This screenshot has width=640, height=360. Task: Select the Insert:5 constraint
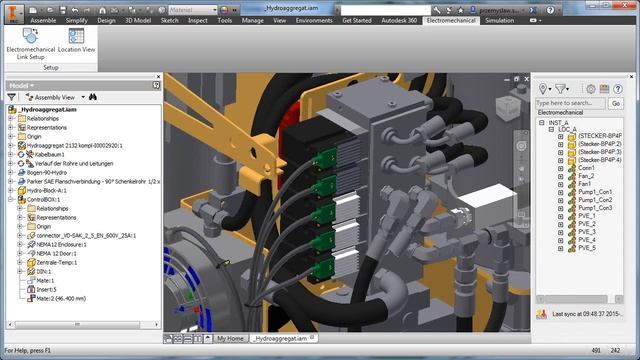tap(46, 289)
